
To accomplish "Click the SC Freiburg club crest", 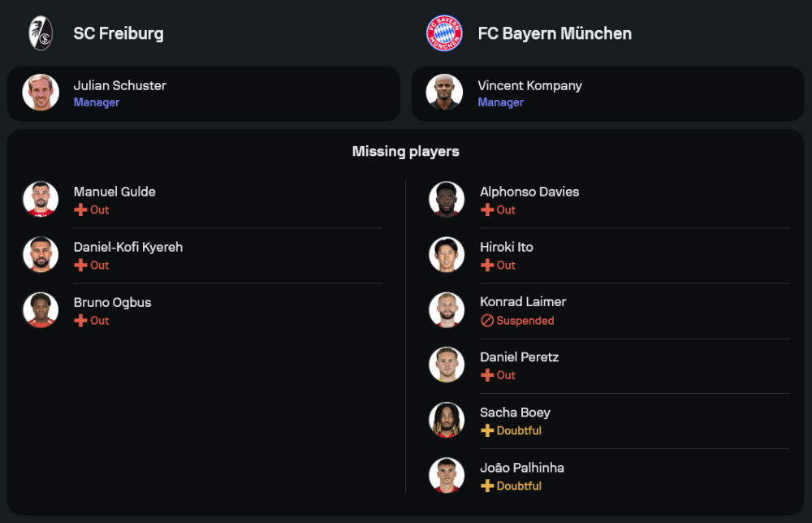I will click(41, 33).
